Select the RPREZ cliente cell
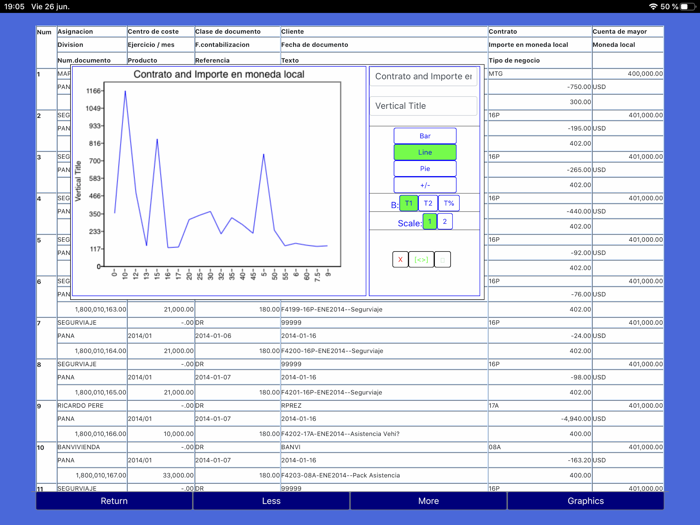The width and height of the screenshot is (700, 525). pos(384,405)
